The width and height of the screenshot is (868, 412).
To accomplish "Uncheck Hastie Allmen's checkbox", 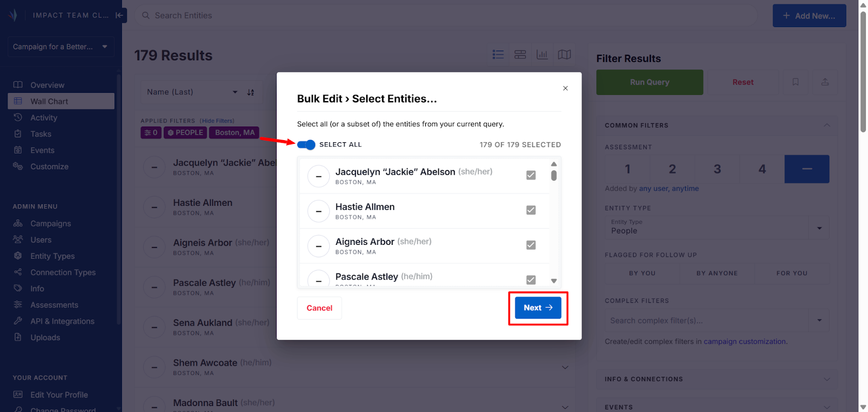I will click(x=531, y=210).
